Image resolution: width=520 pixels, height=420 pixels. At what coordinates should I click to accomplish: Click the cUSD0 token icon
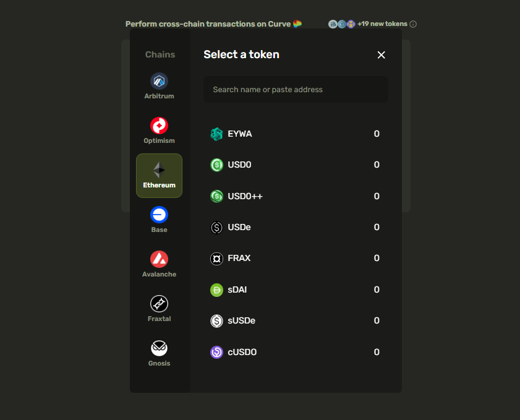pos(216,352)
